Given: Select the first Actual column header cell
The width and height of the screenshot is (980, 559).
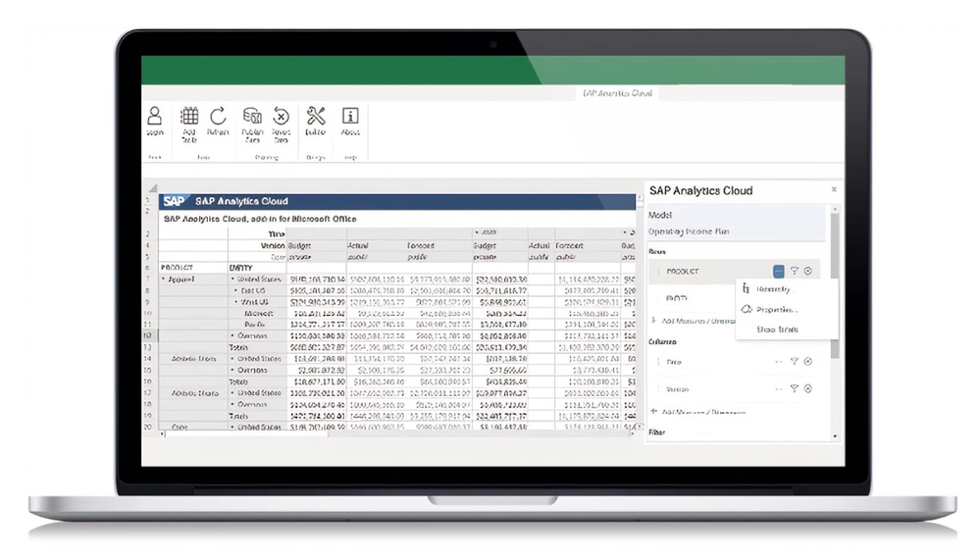Looking at the screenshot, I should pos(377,245).
